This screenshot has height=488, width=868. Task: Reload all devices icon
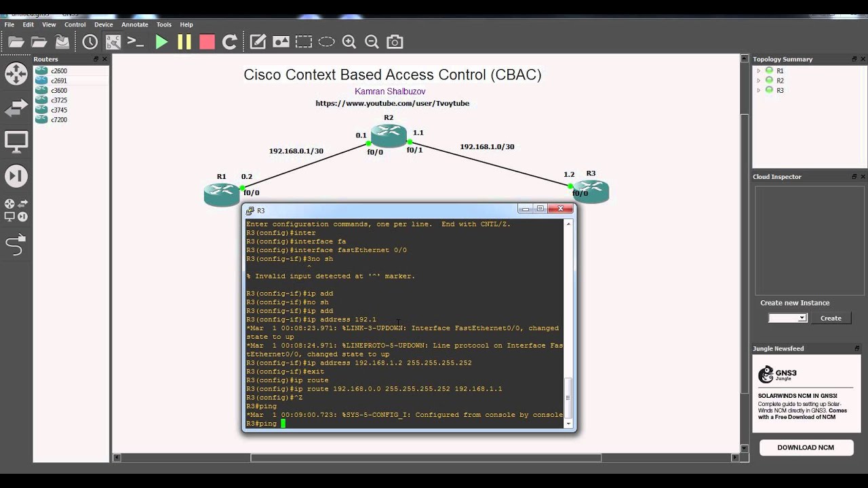230,42
